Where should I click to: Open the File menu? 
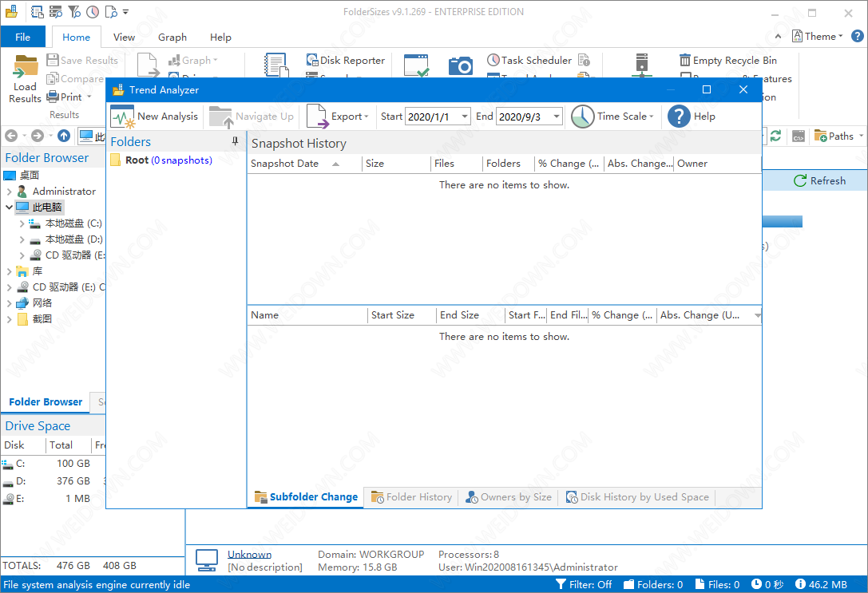pos(22,37)
